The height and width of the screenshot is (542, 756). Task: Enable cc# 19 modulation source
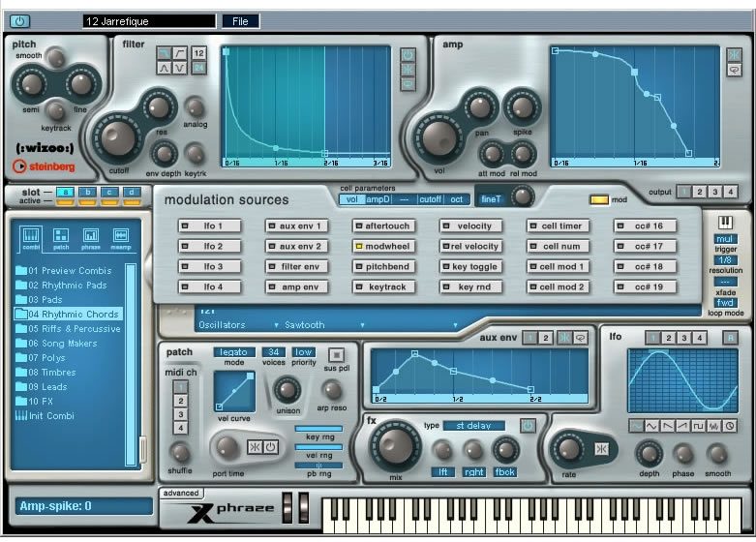tap(646, 287)
